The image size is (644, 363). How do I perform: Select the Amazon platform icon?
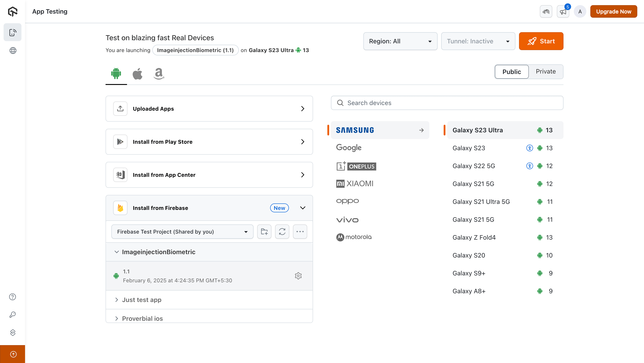tap(159, 74)
